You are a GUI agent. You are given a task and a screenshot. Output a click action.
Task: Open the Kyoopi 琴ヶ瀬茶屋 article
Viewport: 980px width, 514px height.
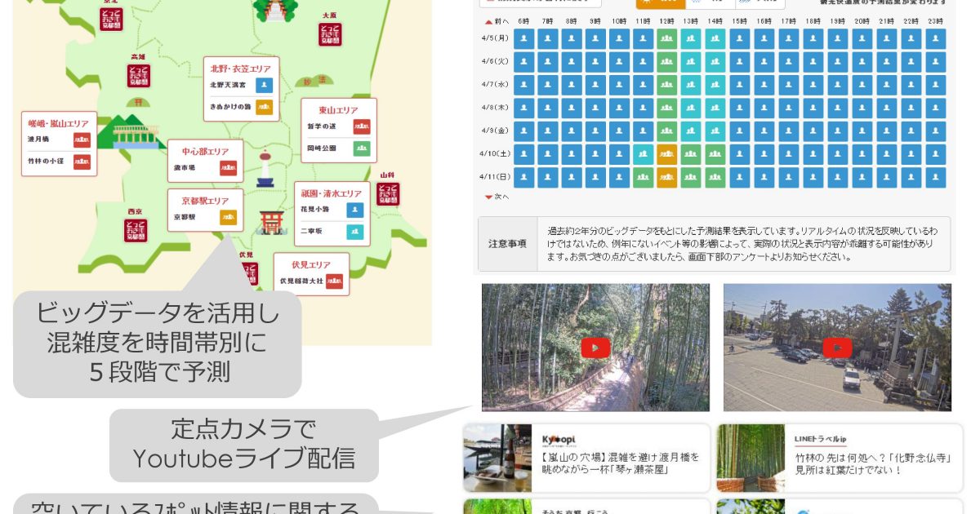click(586, 458)
